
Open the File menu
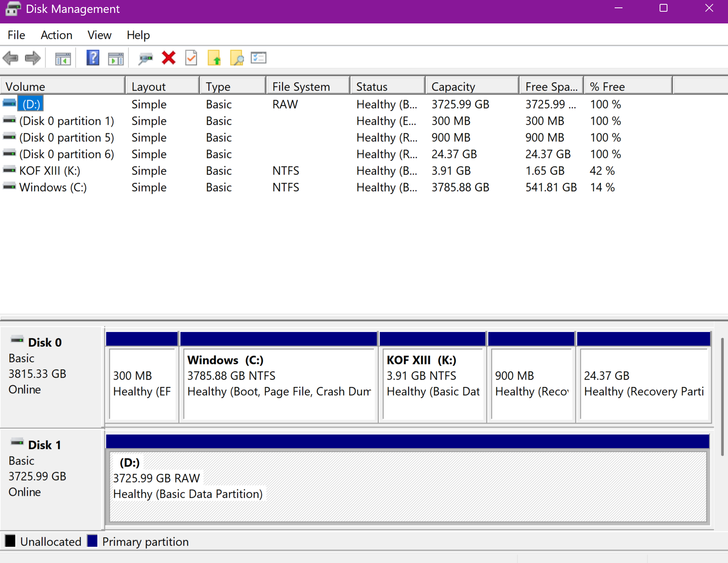click(16, 35)
